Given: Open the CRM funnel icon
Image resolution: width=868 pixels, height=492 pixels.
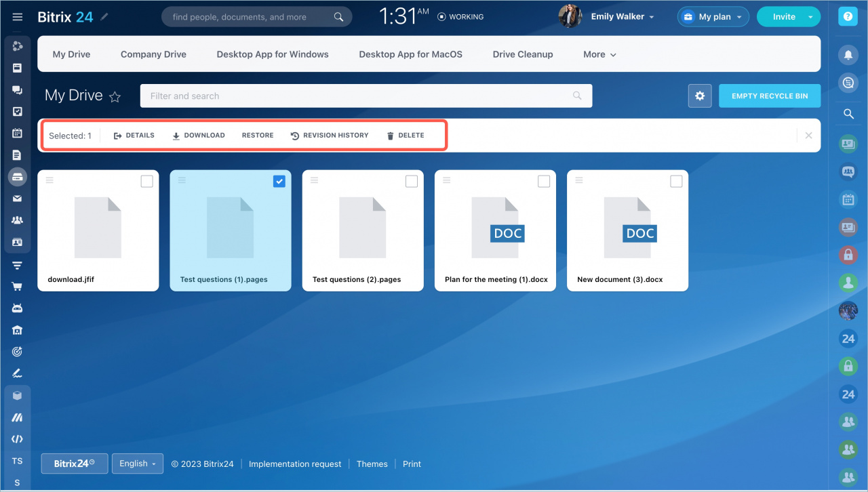Looking at the screenshot, I should click(x=18, y=265).
